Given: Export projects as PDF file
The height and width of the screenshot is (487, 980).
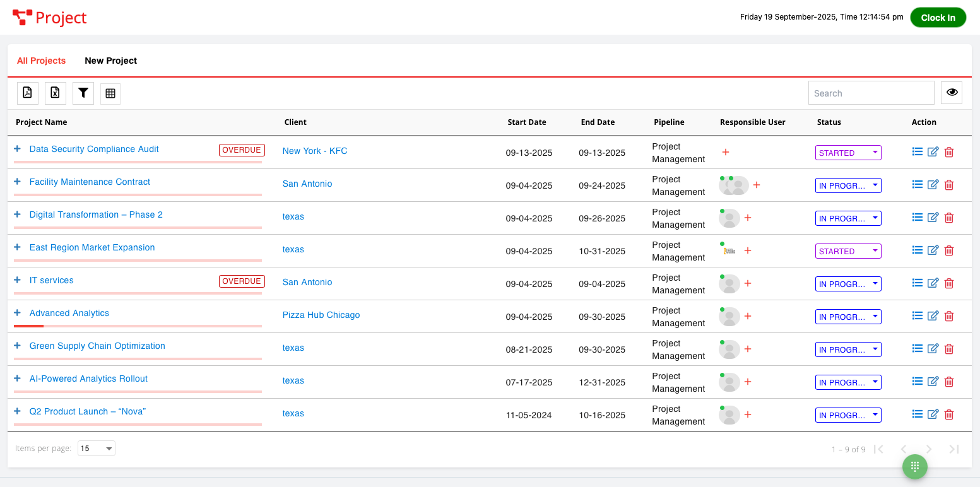Looking at the screenshot, I should pyautogui.click(x=28, y=93).
